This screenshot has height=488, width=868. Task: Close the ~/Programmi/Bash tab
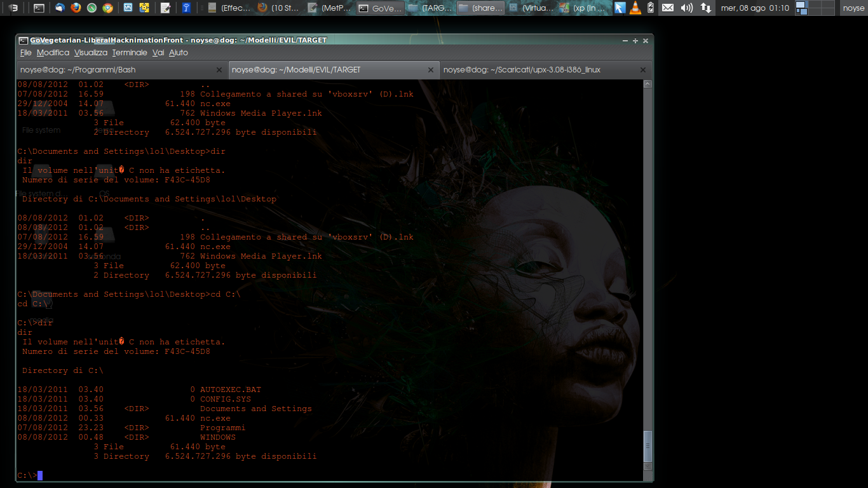[219, 70]
